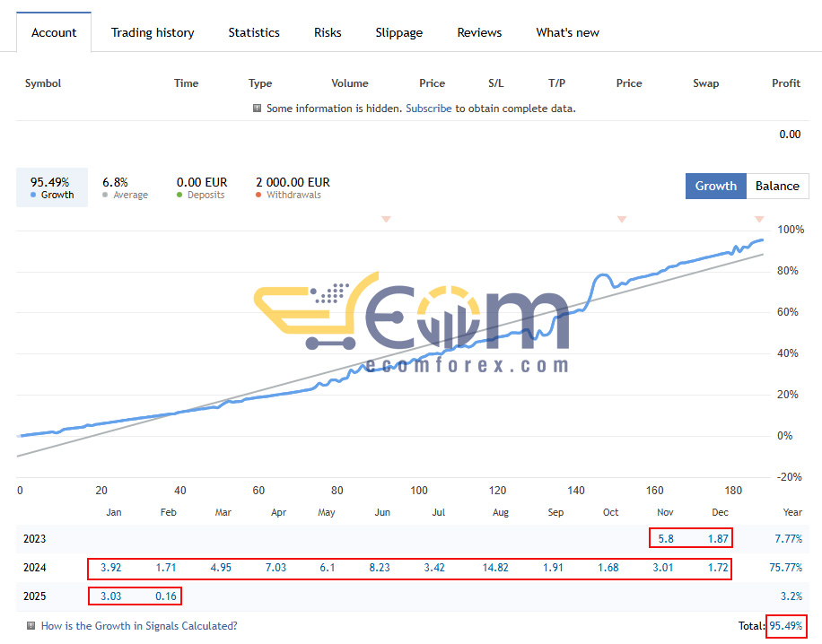Open the Reviews tab
The image size is (822, 644).
[x=479, y=32]
